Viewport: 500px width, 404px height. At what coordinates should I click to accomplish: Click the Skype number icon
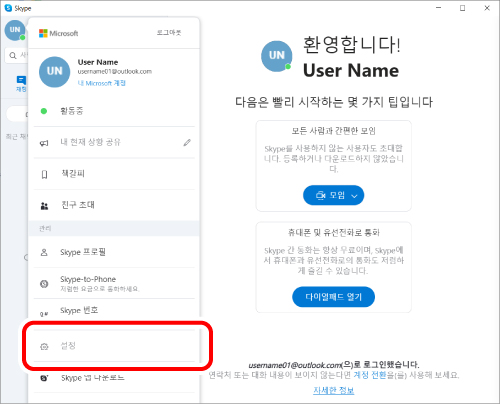(44, 314)
